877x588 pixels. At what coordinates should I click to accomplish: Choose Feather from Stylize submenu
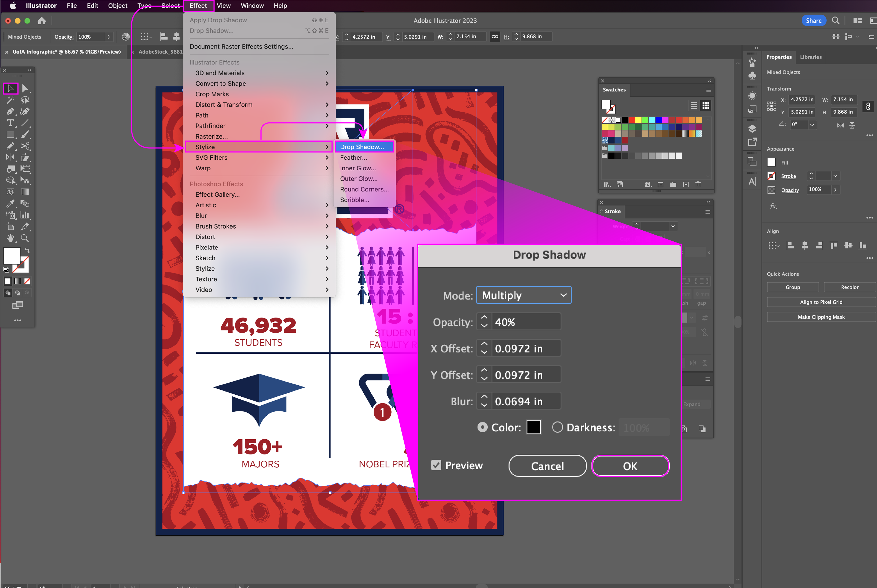(353, 157)
